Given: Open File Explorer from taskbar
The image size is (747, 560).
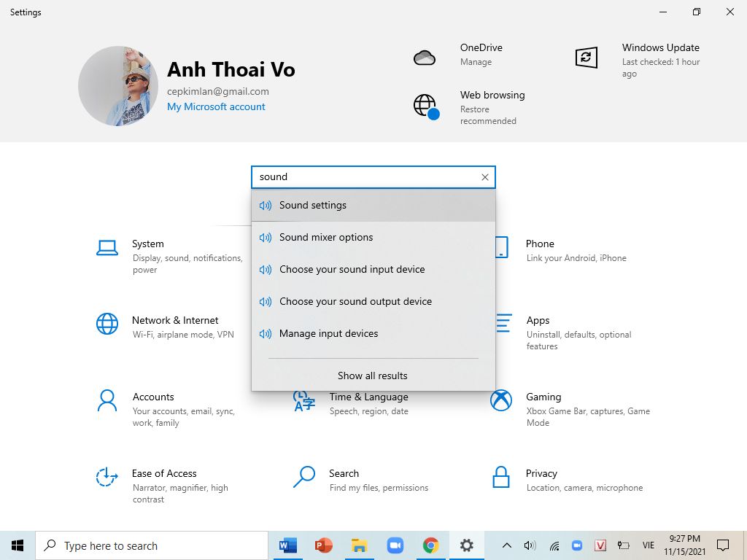Looking at the screenshot, I should 359,545.
